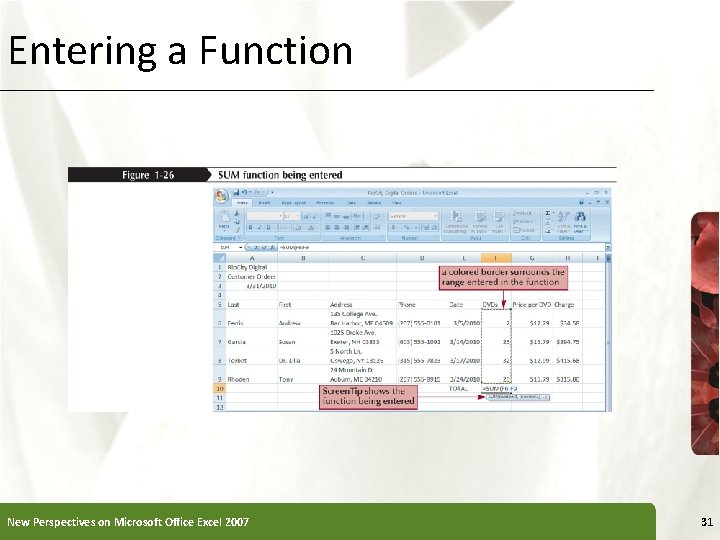Click the Cancel X beside formula bar
The image size is (720, 540).
tap(257, 248)
